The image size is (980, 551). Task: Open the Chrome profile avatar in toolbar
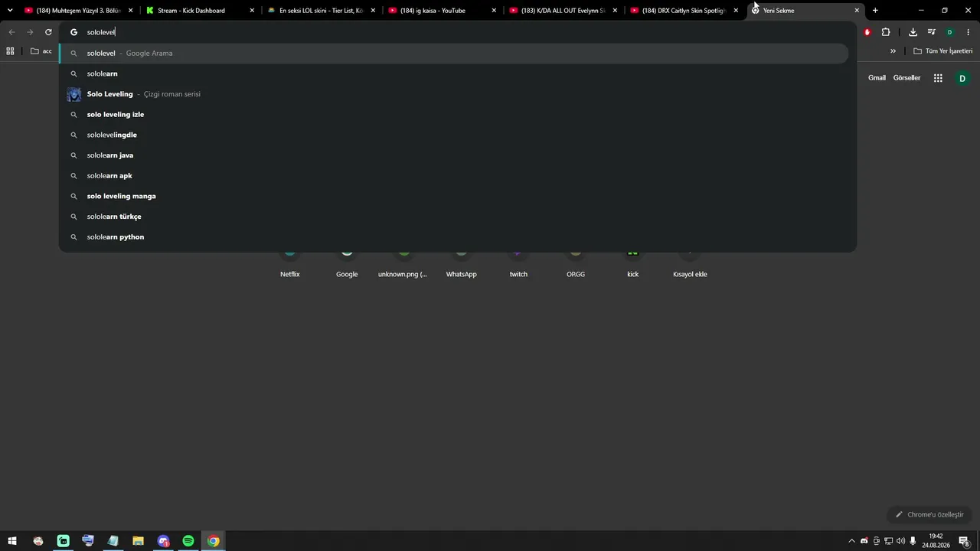tap(949, 32)
